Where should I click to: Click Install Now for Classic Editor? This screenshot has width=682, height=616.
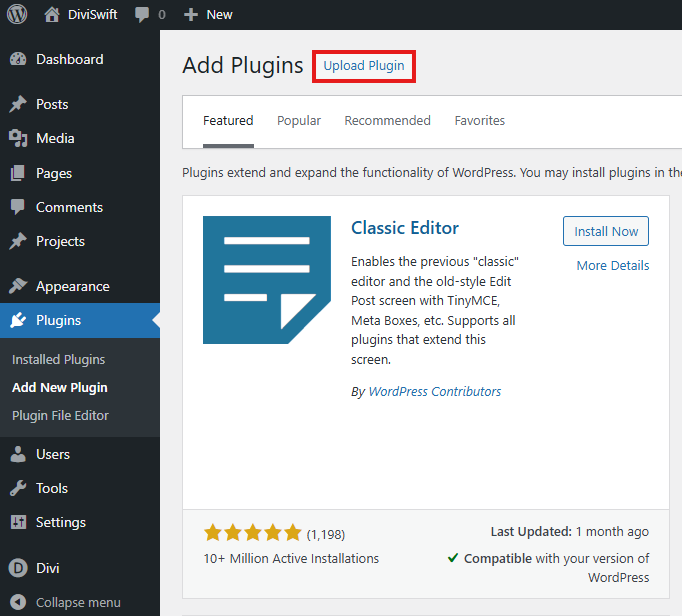[606, 231]
